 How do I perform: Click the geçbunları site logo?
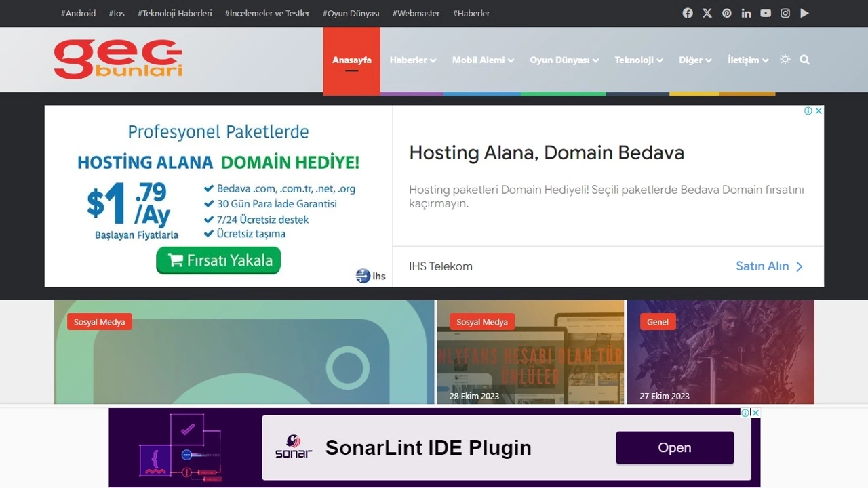pos(118,59)
